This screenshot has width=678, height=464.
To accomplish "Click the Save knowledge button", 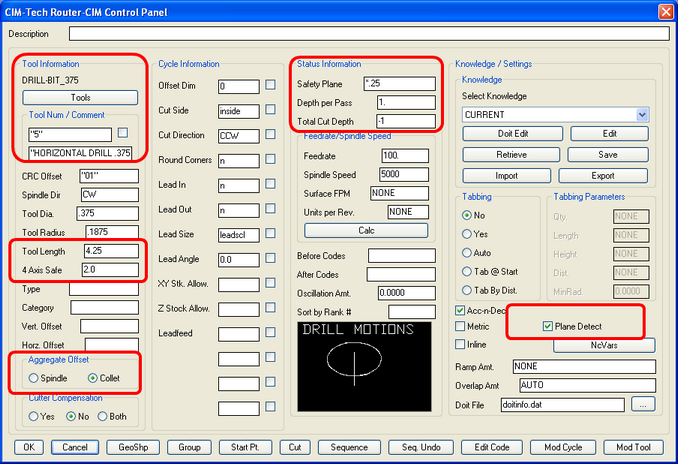I will tap(608, 154).
